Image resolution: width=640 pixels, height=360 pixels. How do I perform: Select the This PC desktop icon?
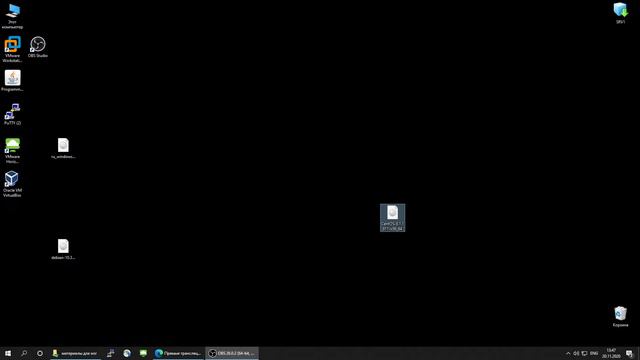[13, 16]
